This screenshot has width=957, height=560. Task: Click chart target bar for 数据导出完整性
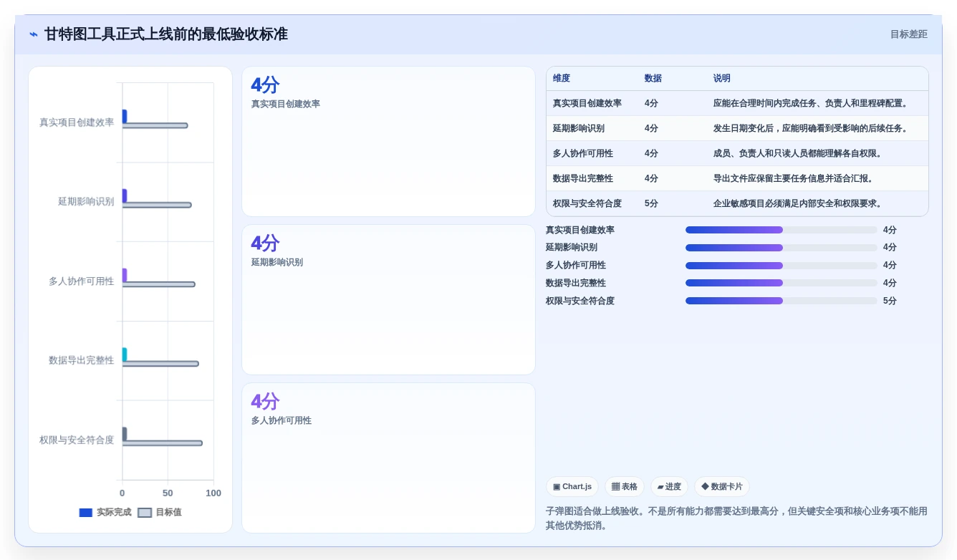pos(160,364)
